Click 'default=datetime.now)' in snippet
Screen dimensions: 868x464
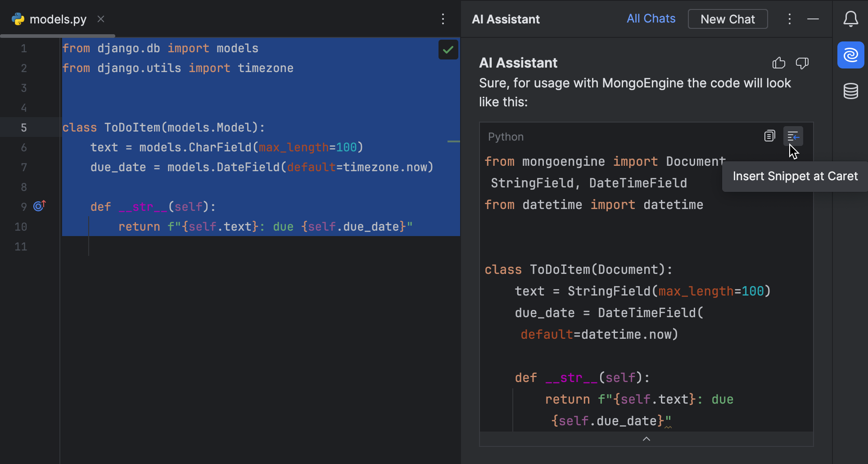[x=599, y=334]
